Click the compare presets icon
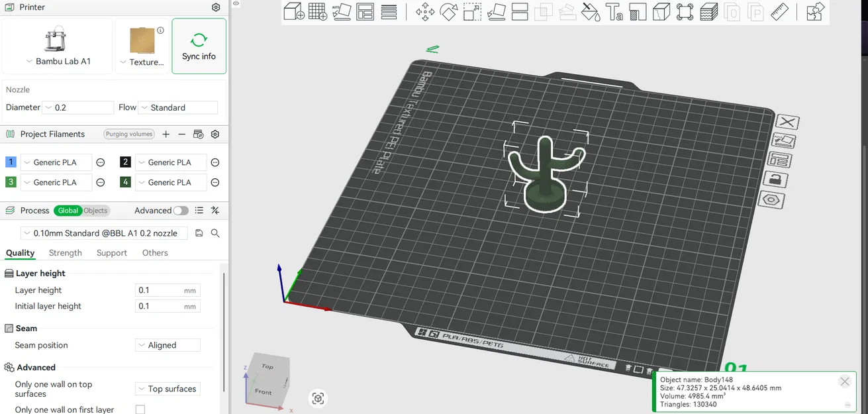Viewport: 868px width, 414px height. [x=215, y=211]
